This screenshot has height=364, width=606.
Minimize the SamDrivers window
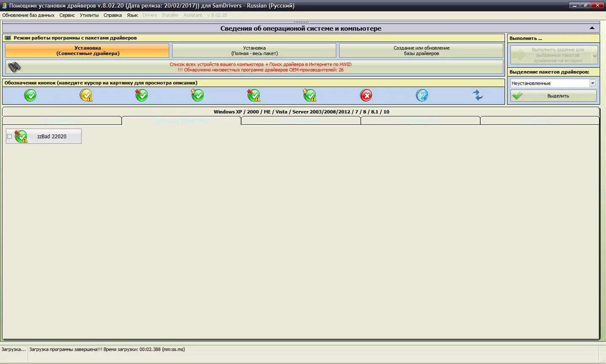click(574, 5)
